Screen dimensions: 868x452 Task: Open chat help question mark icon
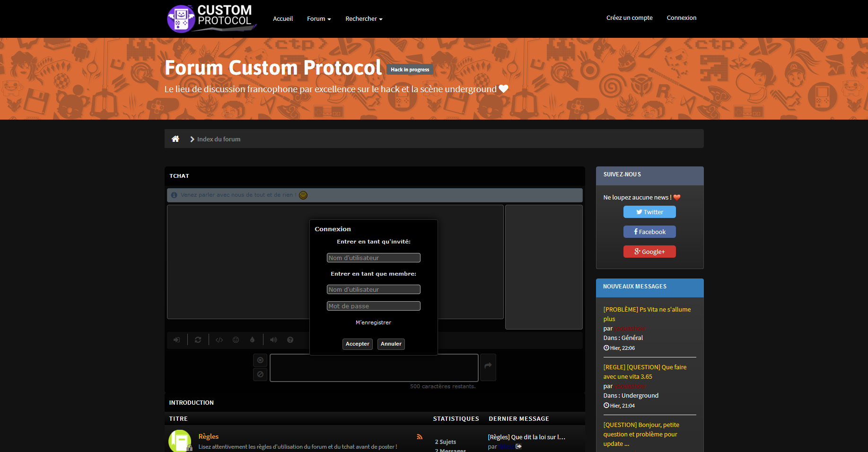[x=290, y=339]
